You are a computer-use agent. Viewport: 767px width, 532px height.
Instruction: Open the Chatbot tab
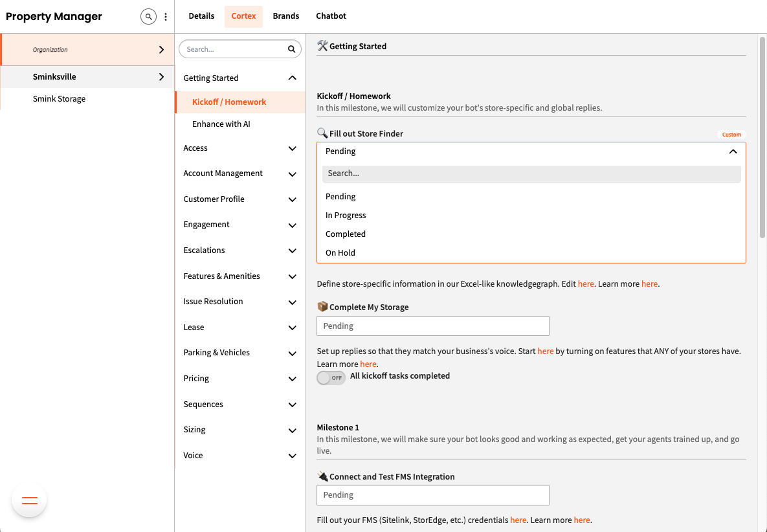331,16
